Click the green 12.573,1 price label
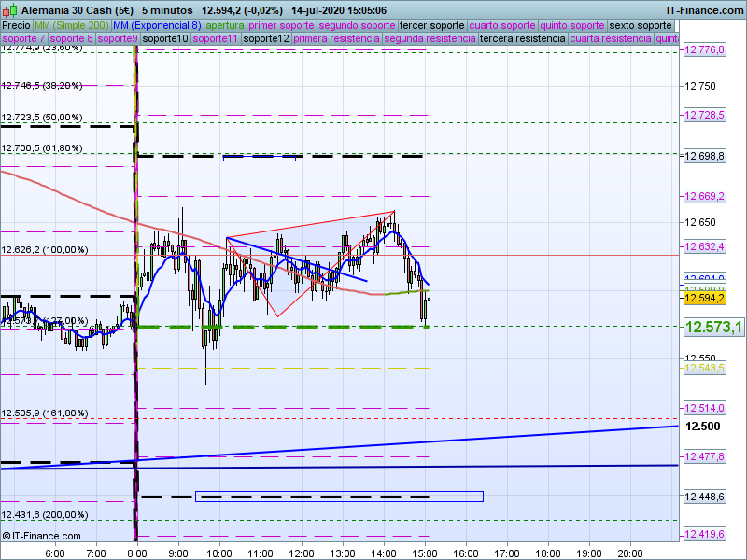The height and width of the screenshot is (560, 747). tap(713, 328)
